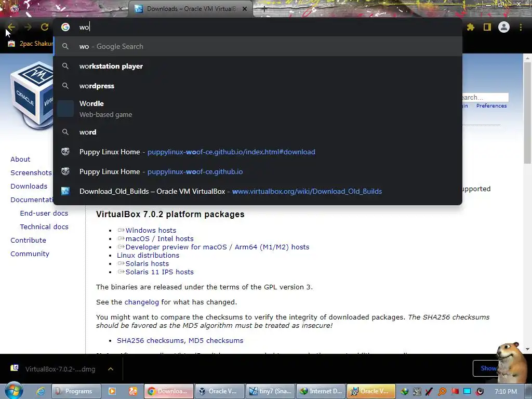This screenshot has width=532, height=399.
Task: Open the Contribute sidebar link
Action: (x=28, y=240)
